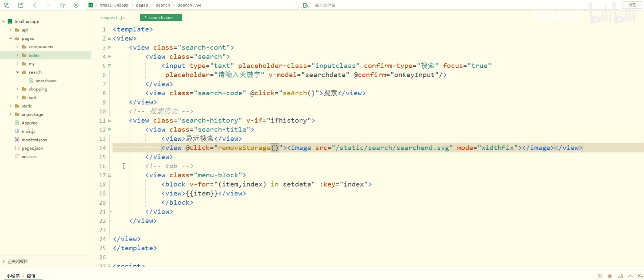Open pages.json in the project tree
Viewport: 644px width, 280px height.
click(32, 148)
